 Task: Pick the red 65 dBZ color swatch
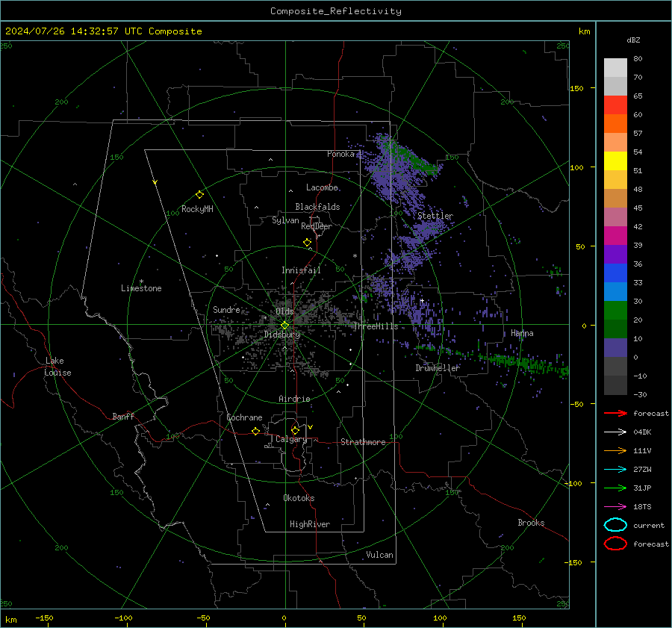615,105
